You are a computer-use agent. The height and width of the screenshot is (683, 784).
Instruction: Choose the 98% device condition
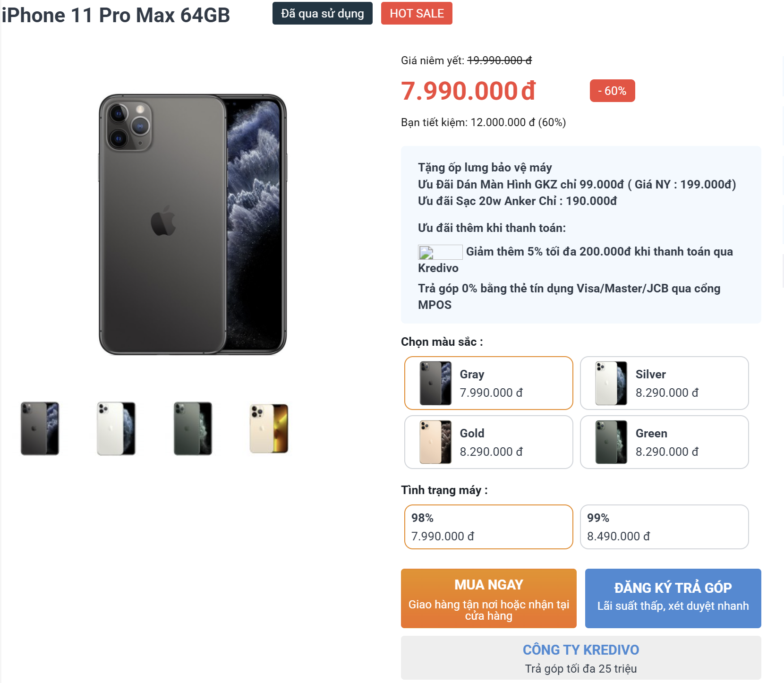tap(488, 527)
